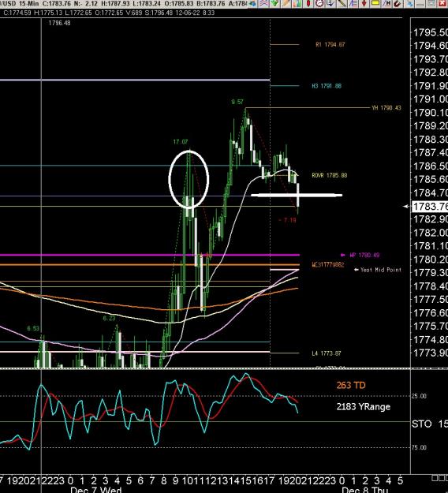The height and width of the screenshot is (493, 448).
Task: Click the ROVR 1785.88 label
Action: pyautogui.click(x=330, y=175)
